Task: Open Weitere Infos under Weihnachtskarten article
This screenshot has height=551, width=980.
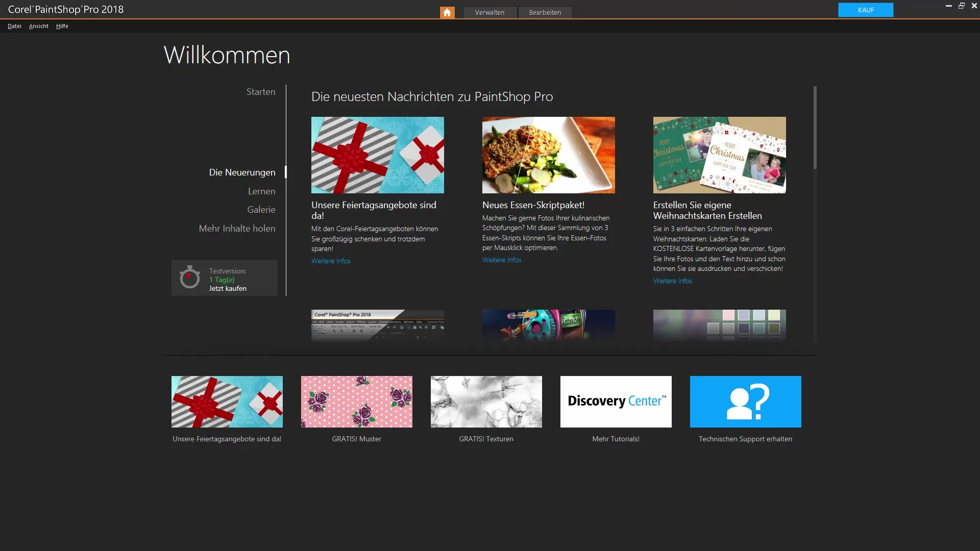Action: (x=673, y=281)
